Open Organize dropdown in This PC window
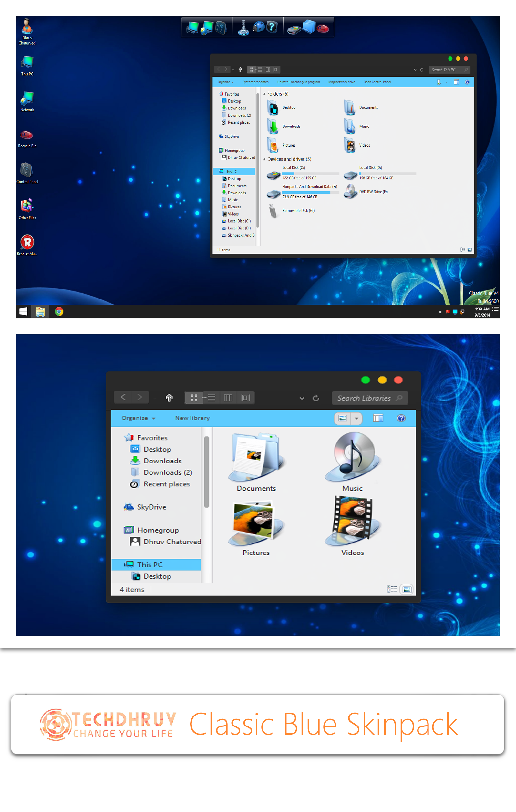 225,82
